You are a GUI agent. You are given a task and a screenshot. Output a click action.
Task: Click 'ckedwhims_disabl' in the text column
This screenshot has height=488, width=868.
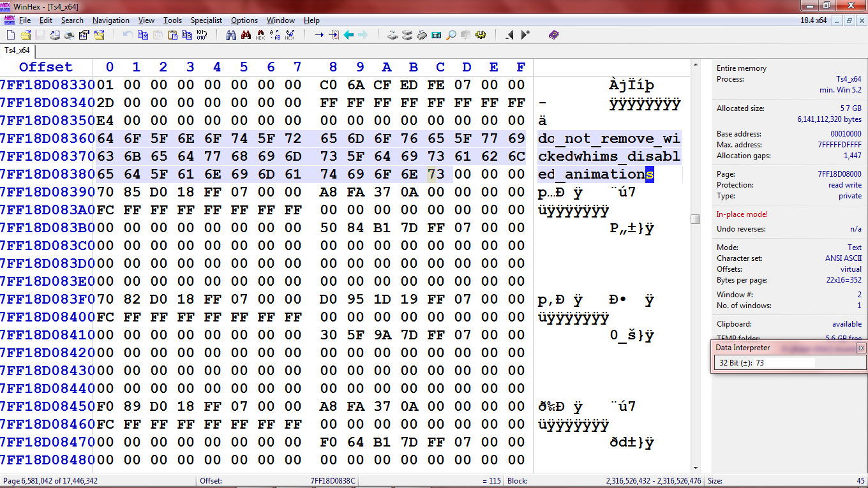tap(609, 156)
